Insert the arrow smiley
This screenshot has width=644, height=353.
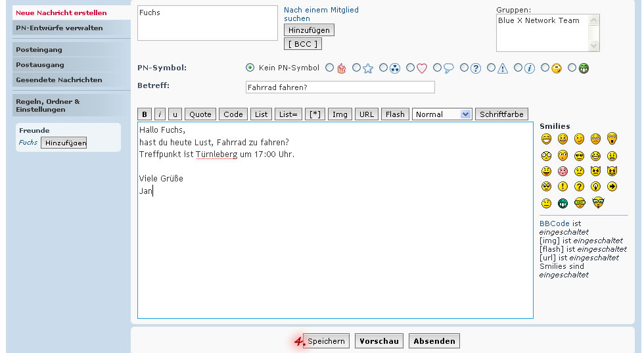612,187
